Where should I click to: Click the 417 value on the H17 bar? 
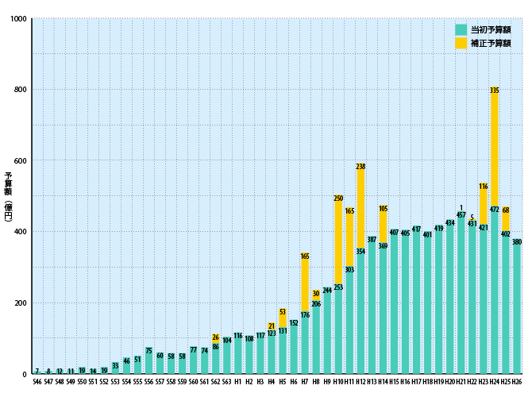pos(416,229)
